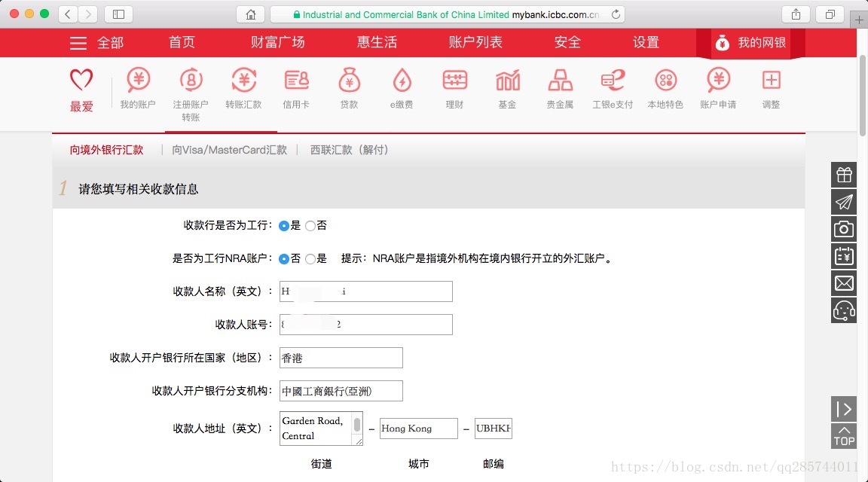Switch to 西联汇款（解付） tab
Screen dimensions: 868x482
pos(350,150)
